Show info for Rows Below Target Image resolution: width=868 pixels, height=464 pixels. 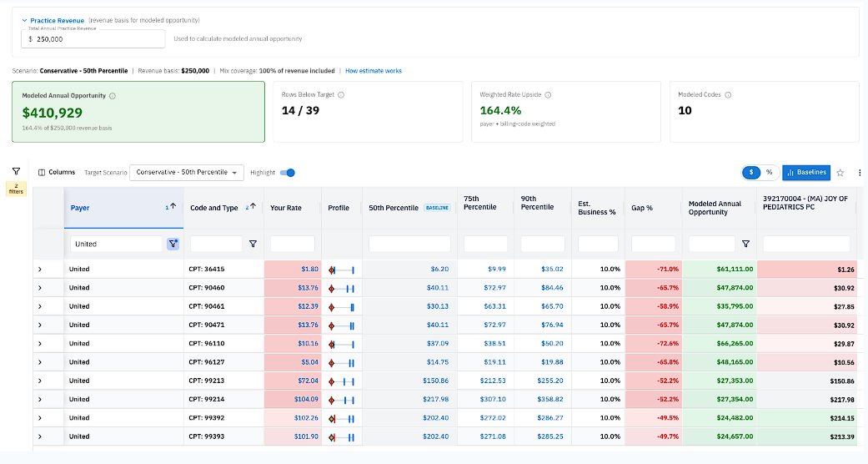point(341,95)
